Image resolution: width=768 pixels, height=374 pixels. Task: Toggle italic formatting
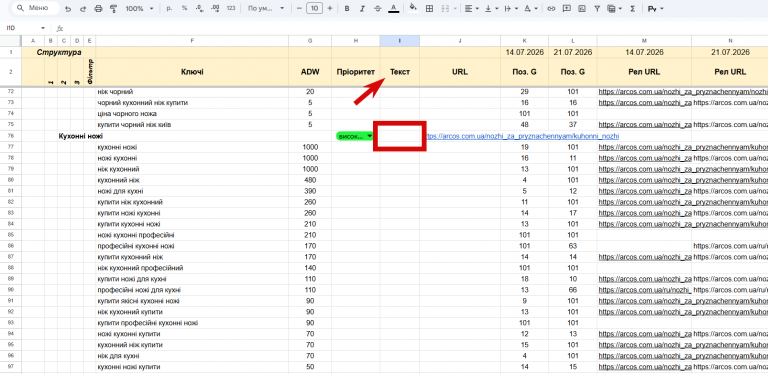[362, 8]
